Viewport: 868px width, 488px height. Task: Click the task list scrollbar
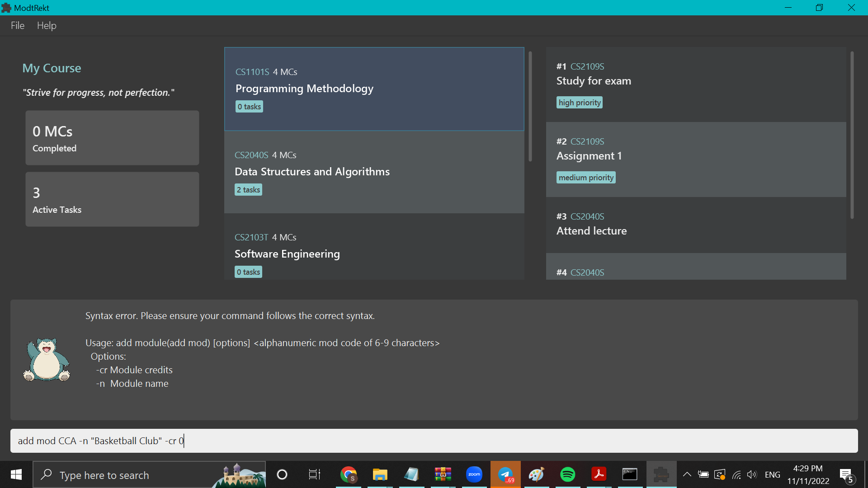click(852, 136)
